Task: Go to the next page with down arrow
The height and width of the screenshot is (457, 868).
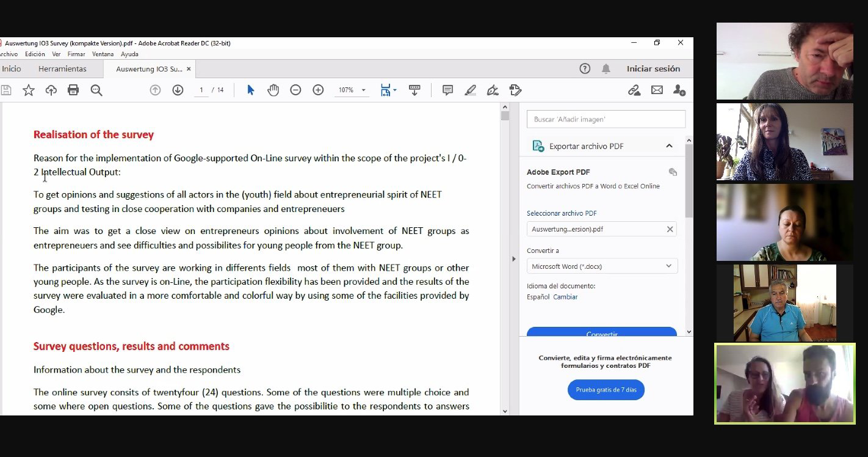Action: (x=178, y=90)
